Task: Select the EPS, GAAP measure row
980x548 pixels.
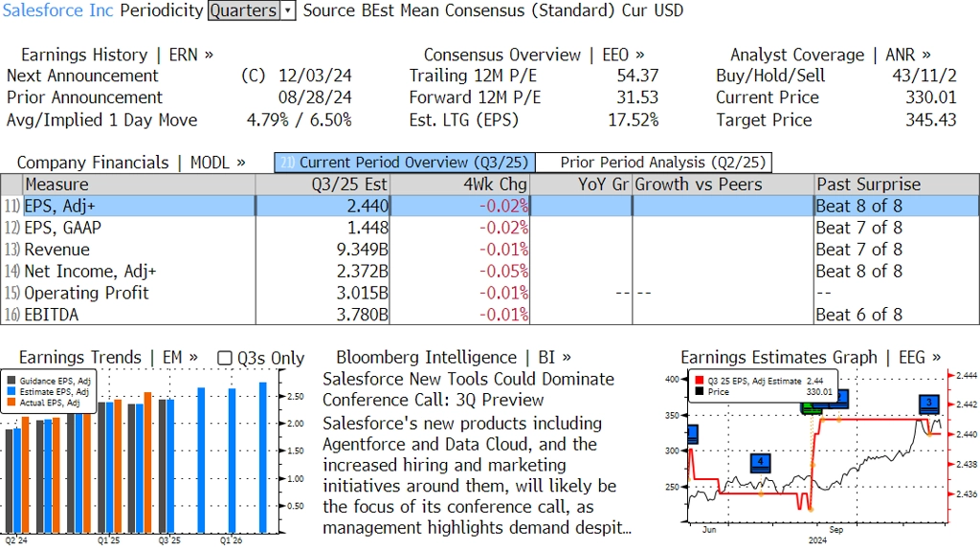Action: point(490,228)
